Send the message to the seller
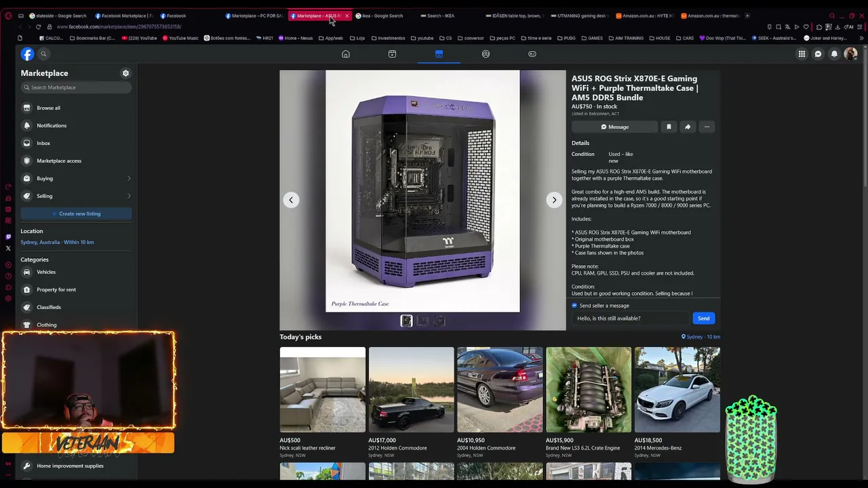The image size is (868, 488). tap(704, 319)
